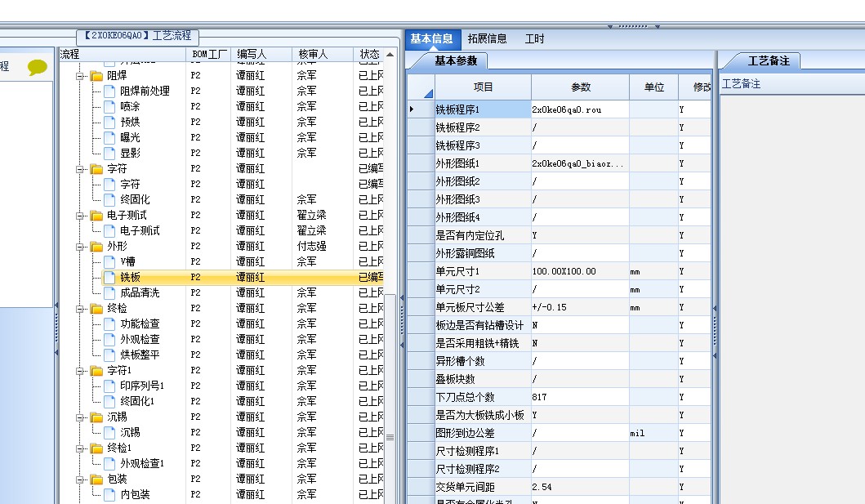Click the 参数 column header
Screen dimensions: 865x504
pyautogui.click(x=581, y=87)
